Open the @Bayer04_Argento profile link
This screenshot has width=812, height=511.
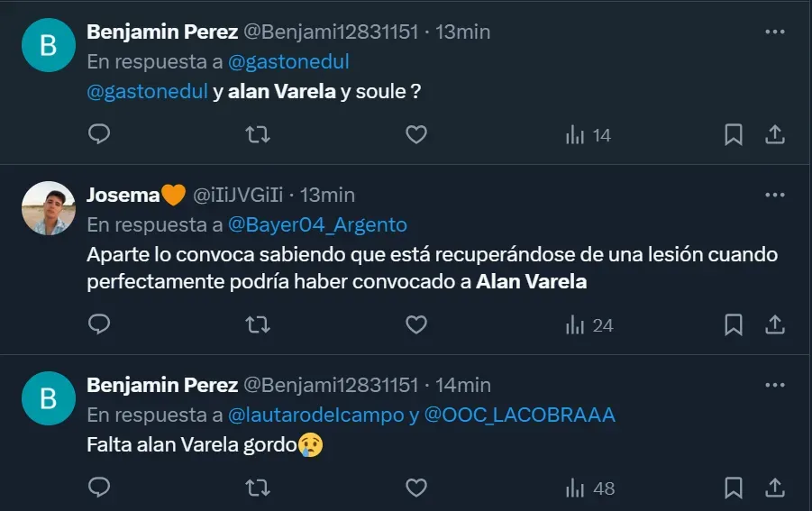(317, 224)
